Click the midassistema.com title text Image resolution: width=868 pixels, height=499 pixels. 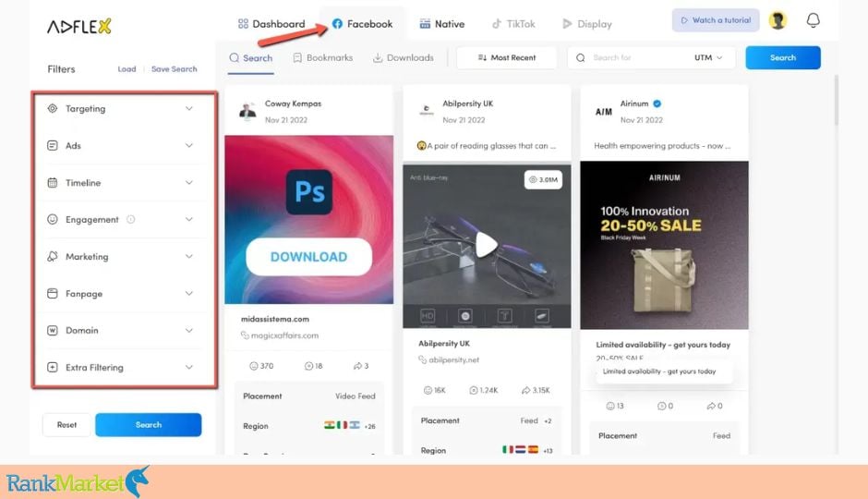click(x=275, y=319)
